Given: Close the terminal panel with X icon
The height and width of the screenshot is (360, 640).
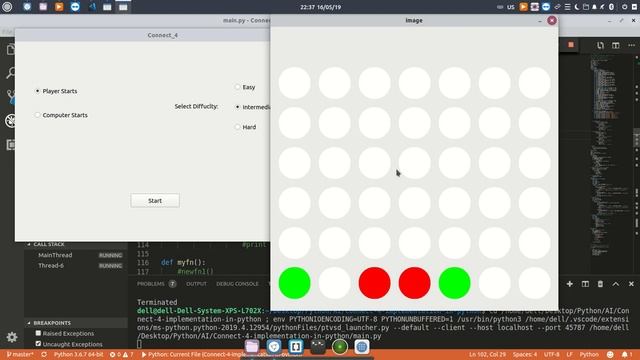Looking at the screenshot, I should [x=631, y=284].
